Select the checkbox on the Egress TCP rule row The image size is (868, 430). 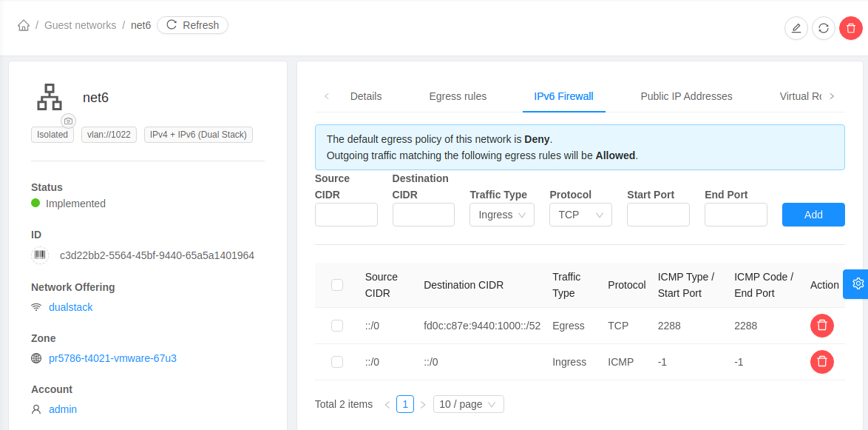pyautogui.click(x=337, y=325)
